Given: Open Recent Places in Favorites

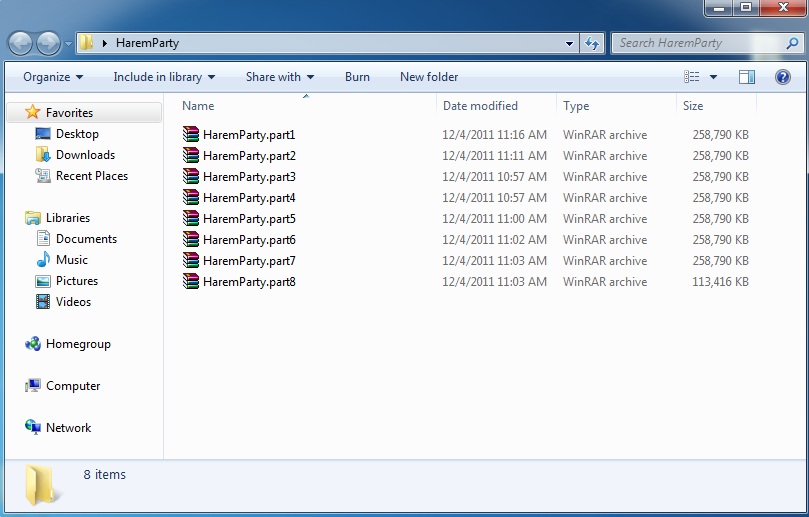Looking at the screenshot, I should [x=92, y=176].
